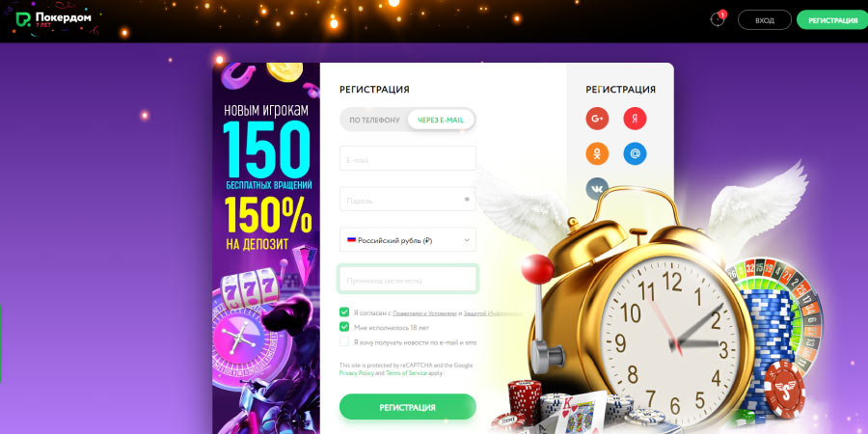Open the Российский рубль currency dropdown
The width and height of the screenshot is (868, 434).
tap(407, 240)
